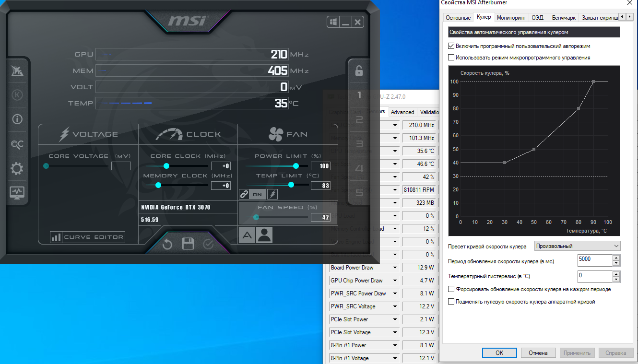This screenshot has width=638, height=364.
Task: Select profile slot 5 in Afterburner
Action: [x=359, y=193]
